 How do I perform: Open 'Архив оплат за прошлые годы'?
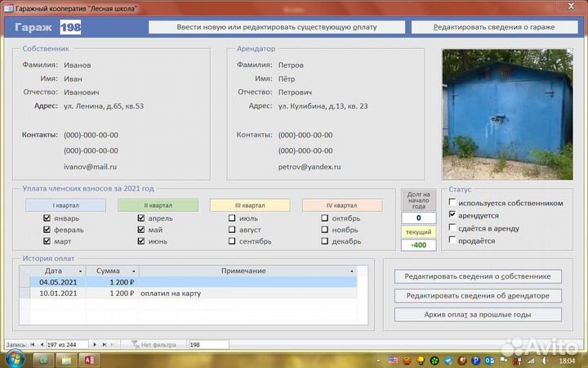coord(478,315)
